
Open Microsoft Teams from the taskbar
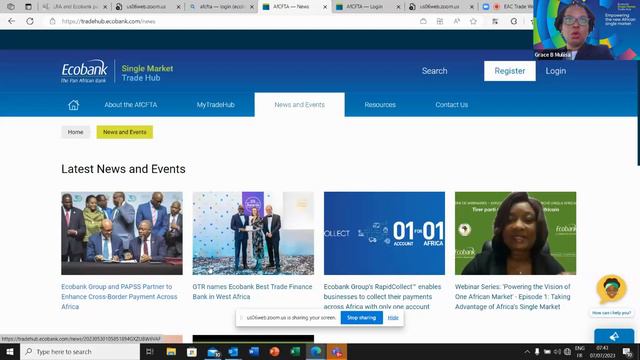[x=337, y=351]
